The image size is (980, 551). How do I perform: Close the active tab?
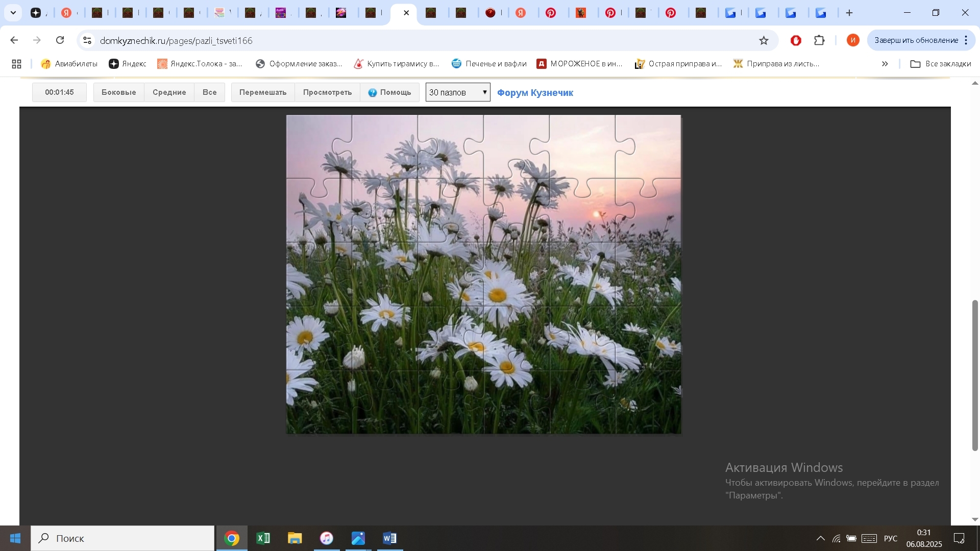point(406,13)
